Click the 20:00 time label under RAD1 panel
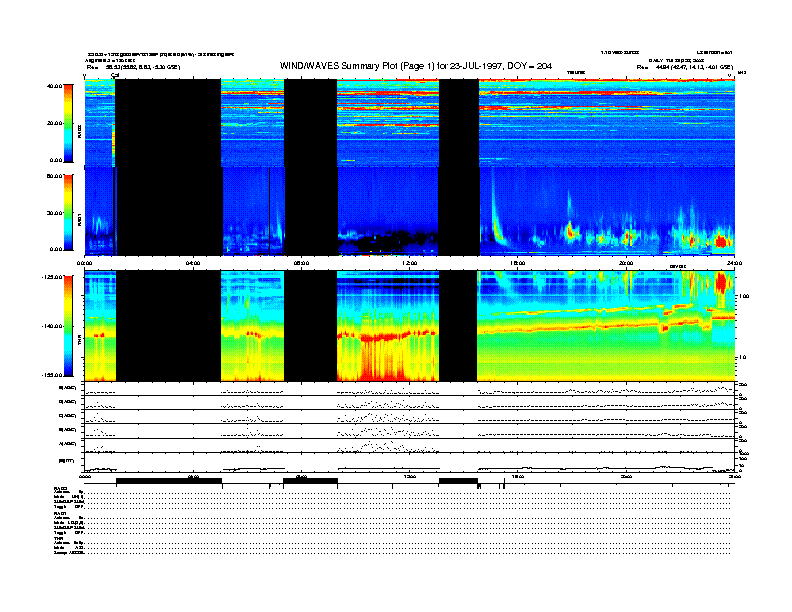 tap(626, 263)
